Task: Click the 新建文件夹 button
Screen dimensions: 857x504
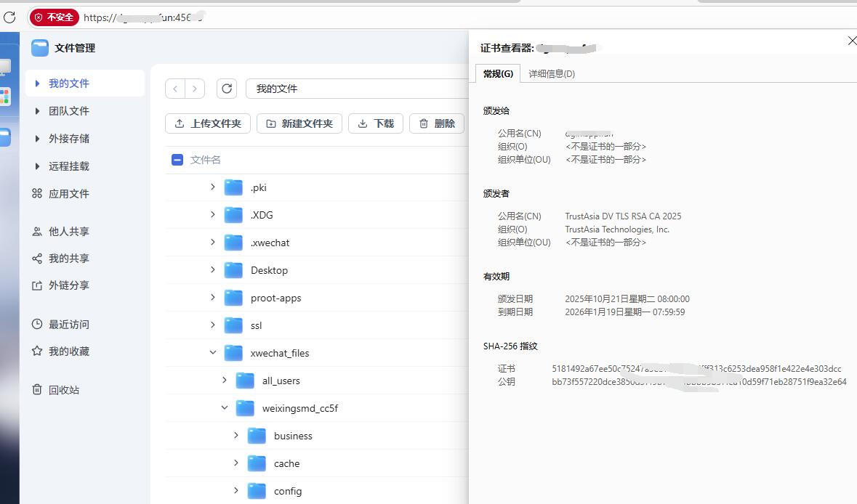Action: point(301,123)
